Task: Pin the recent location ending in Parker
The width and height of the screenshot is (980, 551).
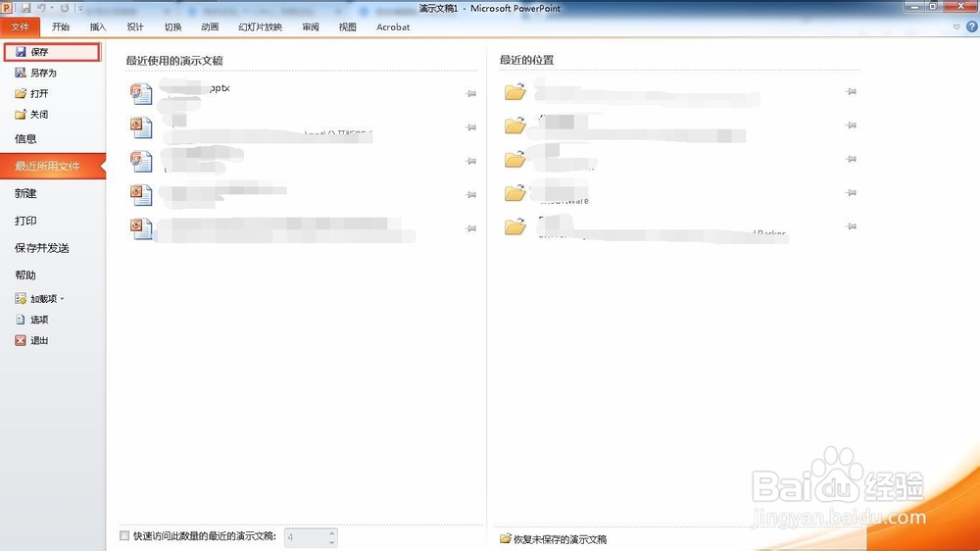Action: (851, 227)
